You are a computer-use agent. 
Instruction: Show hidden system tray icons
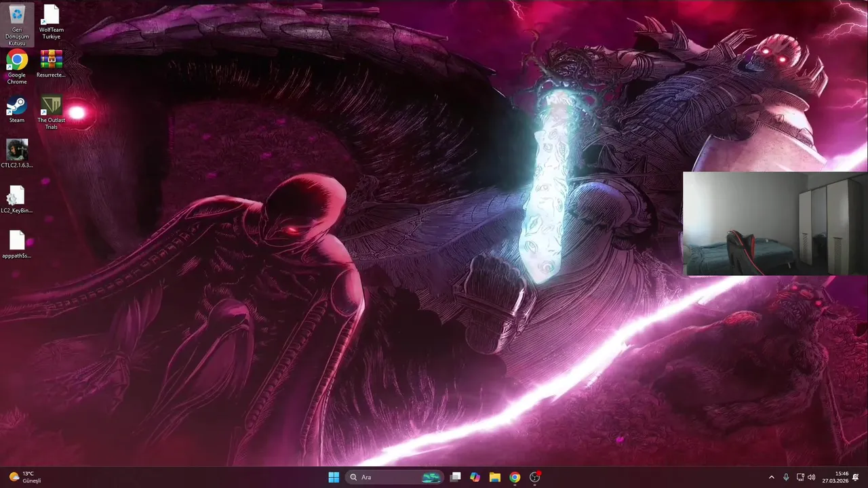click(x=771, y=477)
